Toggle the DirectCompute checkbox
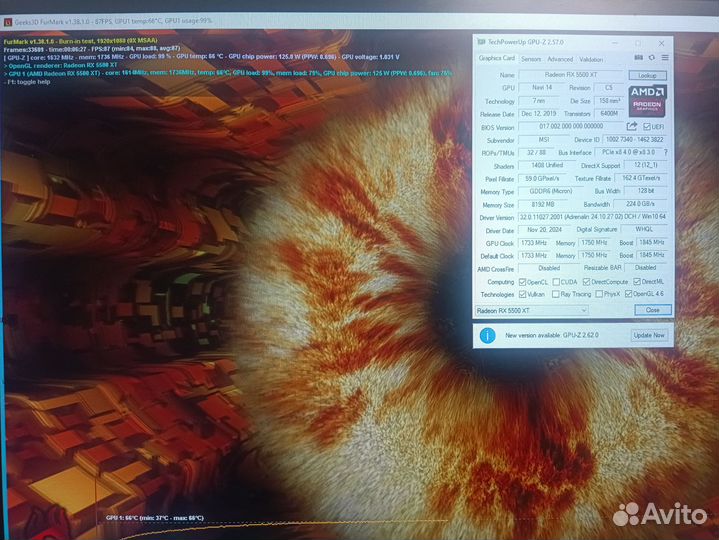 tap(586, 281)
